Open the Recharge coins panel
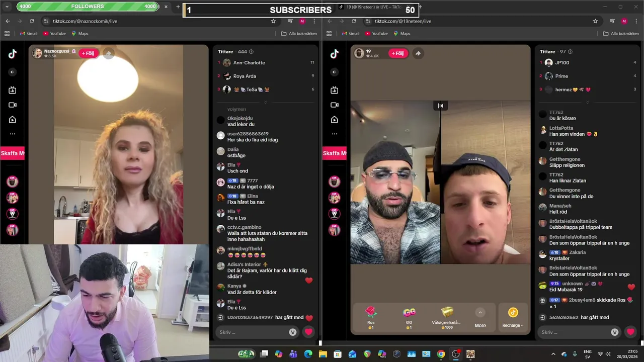Image resolution: width=644 pixels, height=362 pixels. pos(513,318)
